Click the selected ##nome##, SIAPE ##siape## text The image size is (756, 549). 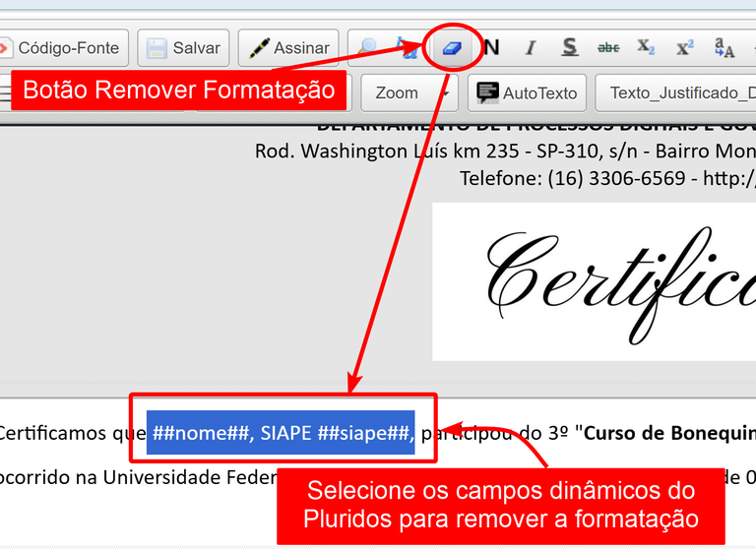tap(281, 432)
